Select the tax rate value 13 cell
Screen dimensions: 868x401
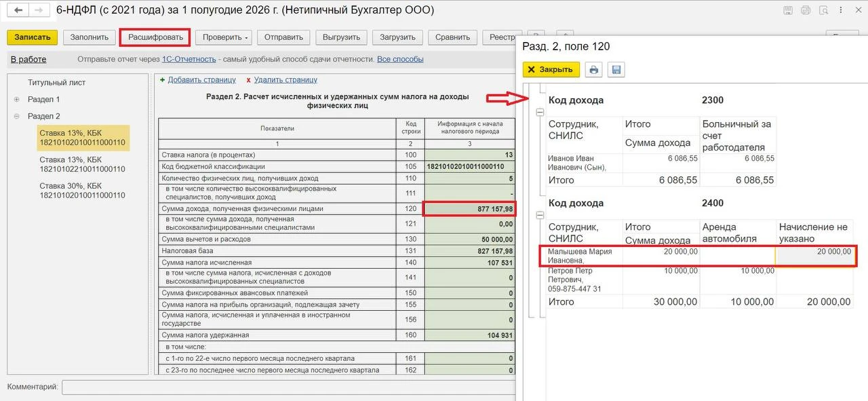(x=469, y=155)
